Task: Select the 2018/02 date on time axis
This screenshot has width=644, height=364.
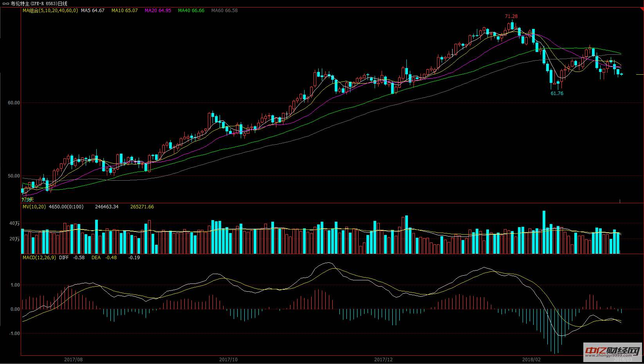Action: pyautogui.click(x=531, y=360)
